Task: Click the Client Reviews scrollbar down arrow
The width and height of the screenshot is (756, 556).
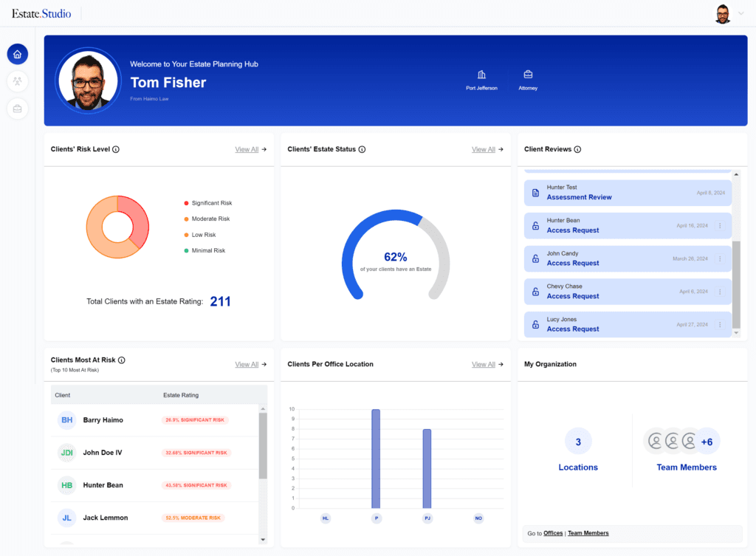Action: pos(735,333)
